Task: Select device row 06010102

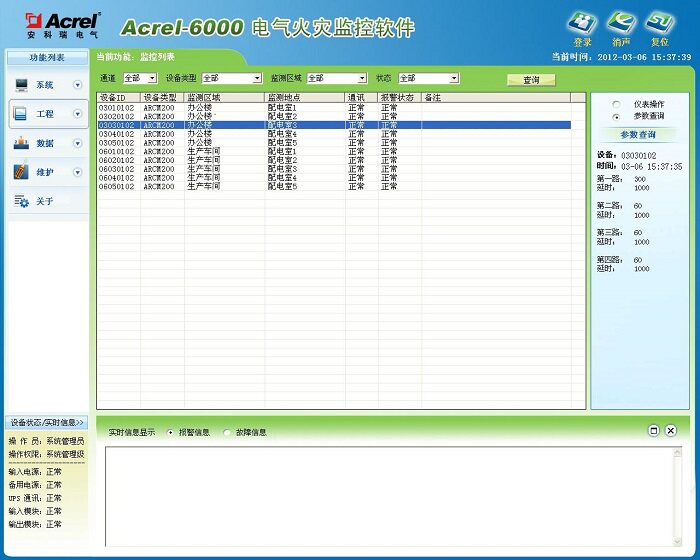Action: 334,151
